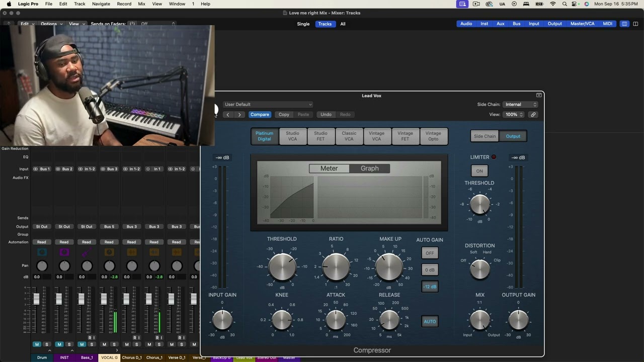644x362 pixels.
Task: Click the Copy button in Compressor
Action: [284, 115]
